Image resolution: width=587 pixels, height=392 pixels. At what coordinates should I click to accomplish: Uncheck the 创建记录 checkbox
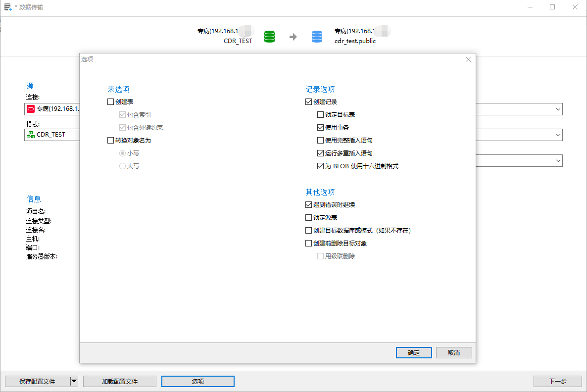click(x=308, y=102)
